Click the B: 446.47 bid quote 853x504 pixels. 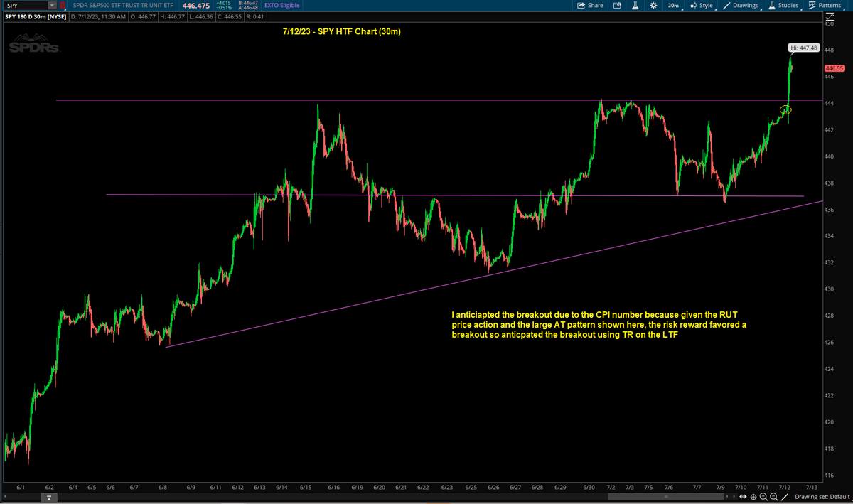click(247, 3)
